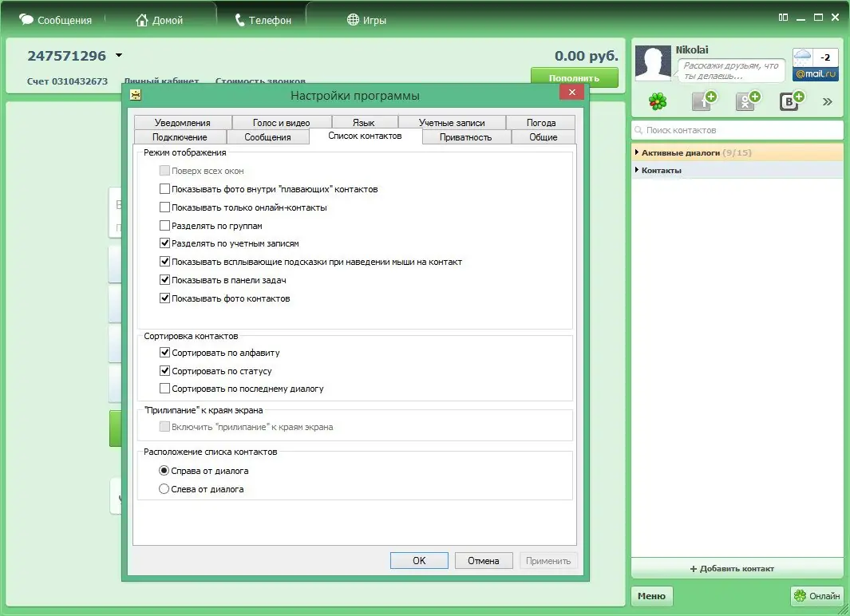850x616 pixels.
Task: Enable Показывать только онлайн-контакты
Action: click(x=164, y=207)
